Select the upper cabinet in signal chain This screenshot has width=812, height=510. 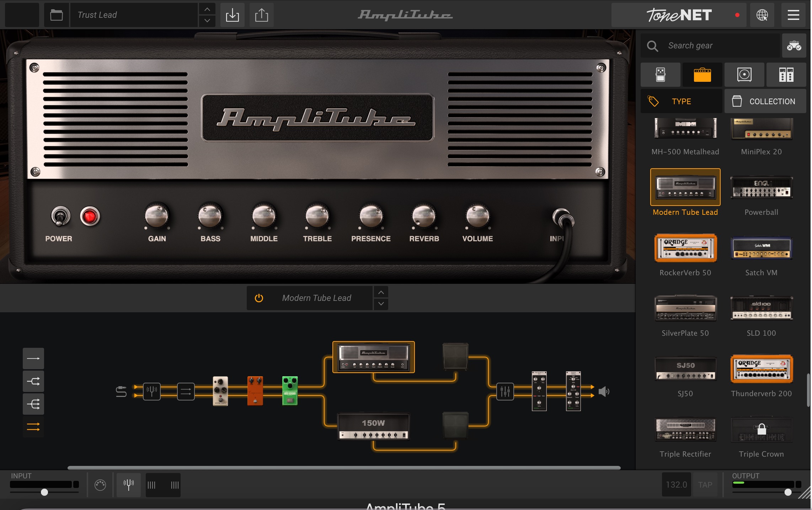[455, 356]
